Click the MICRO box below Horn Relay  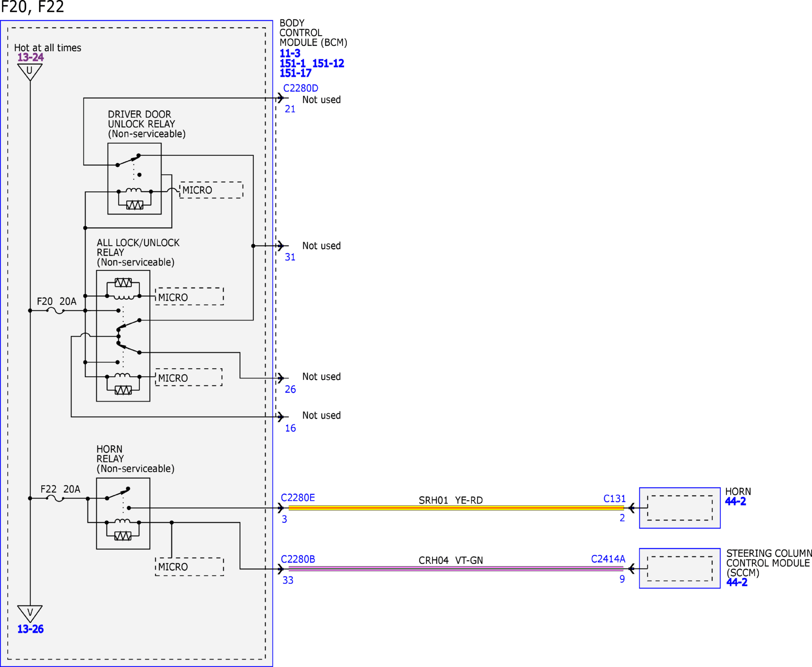[x=189, y=567]
